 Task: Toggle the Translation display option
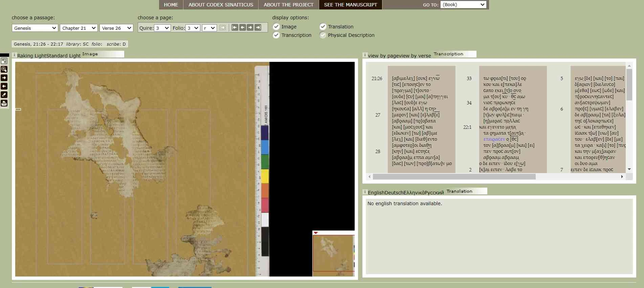[323, 27]
